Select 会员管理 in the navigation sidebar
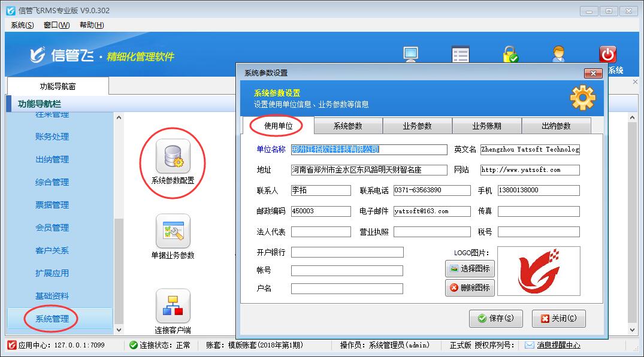 click(52, 228)
